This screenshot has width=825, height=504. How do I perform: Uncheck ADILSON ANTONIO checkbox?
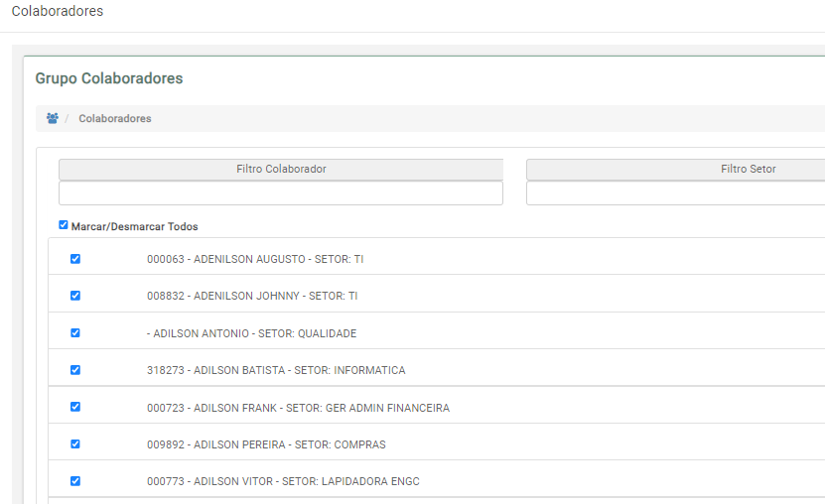click(75, 332)
